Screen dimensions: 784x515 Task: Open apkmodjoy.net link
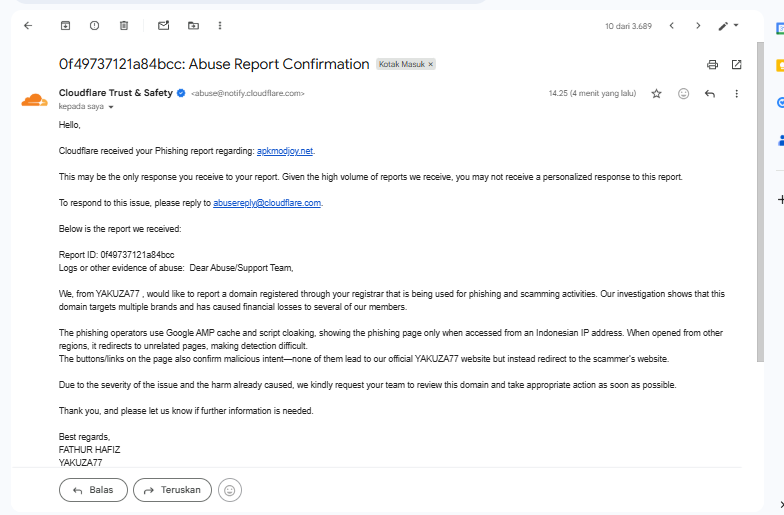coord(285,151)
